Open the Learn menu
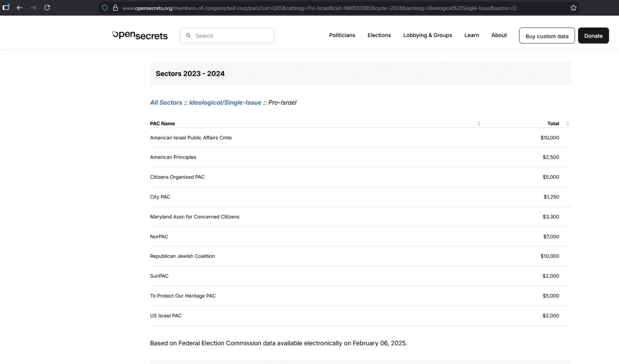619x364 pixels. (x=472, y=35)
